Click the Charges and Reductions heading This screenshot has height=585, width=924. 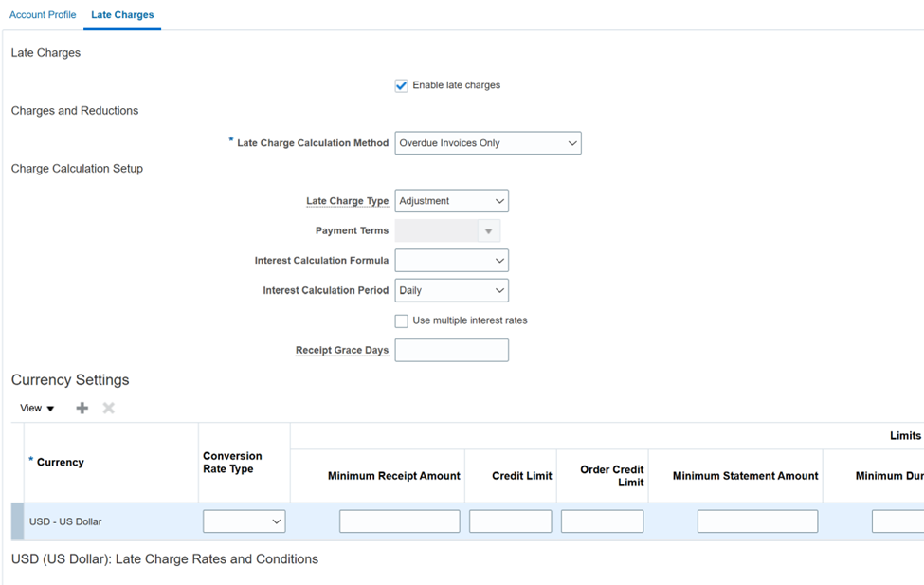click(x=75, y=111)
